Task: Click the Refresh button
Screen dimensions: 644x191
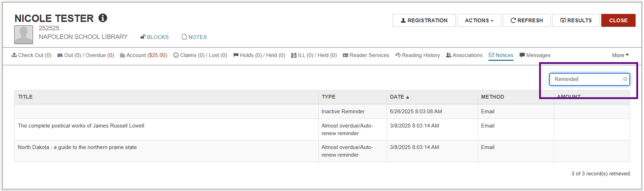Action: [527, 21]
